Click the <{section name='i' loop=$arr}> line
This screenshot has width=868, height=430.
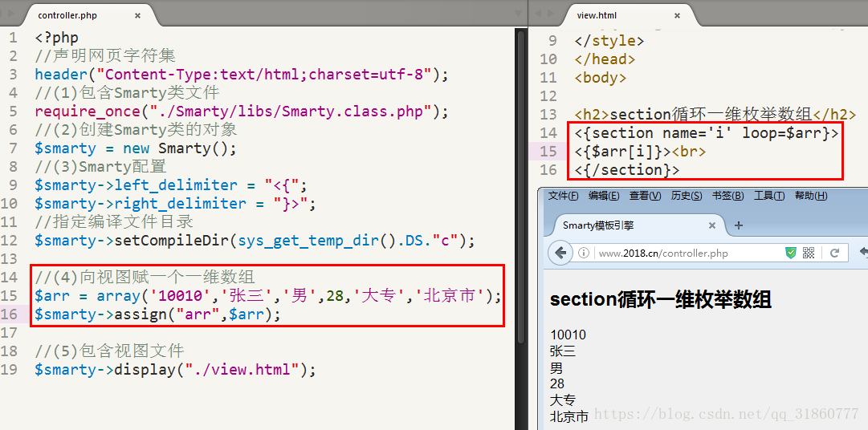(707, 133)
